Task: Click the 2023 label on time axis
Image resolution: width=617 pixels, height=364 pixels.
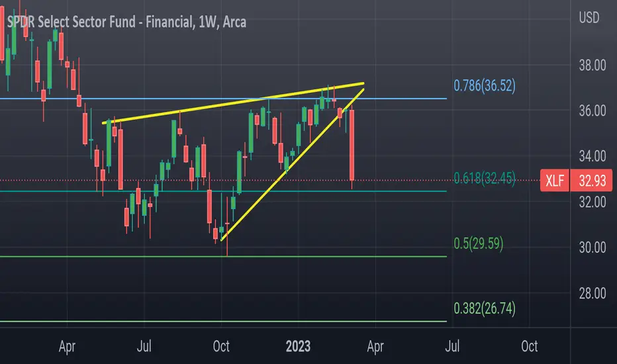Action: coord(298,346)
